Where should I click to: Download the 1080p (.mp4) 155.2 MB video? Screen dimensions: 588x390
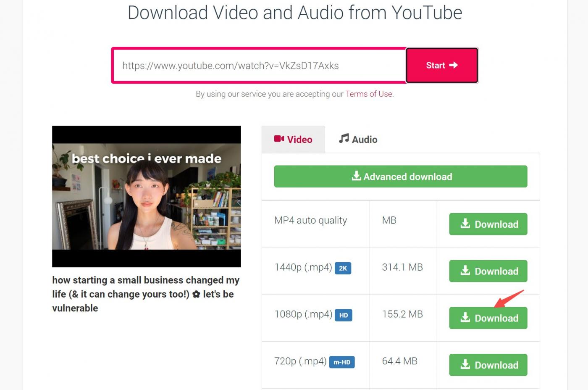(x=488, y=318)
